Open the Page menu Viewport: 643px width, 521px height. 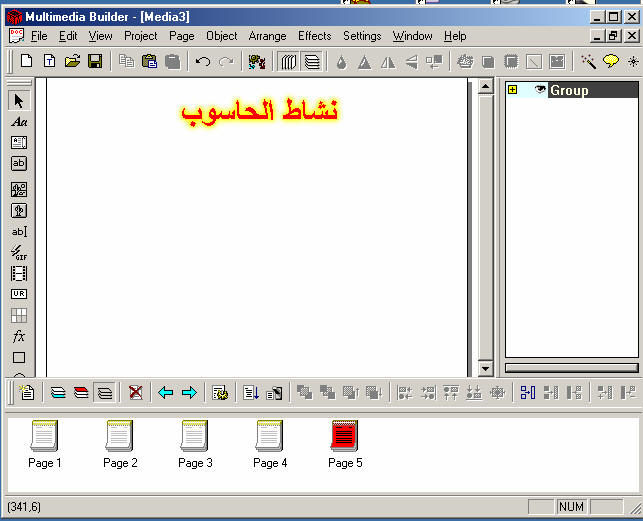pyautogui.click(x=182, y=36)
